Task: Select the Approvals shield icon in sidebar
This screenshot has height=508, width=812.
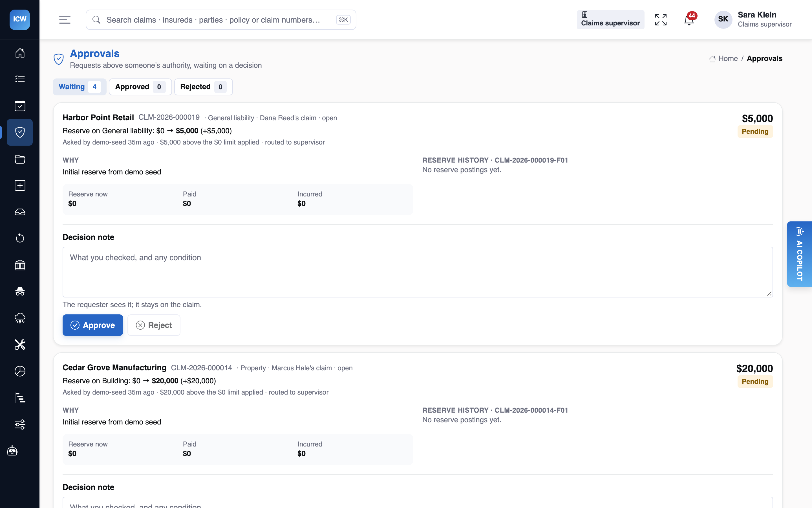Action: 20,132
